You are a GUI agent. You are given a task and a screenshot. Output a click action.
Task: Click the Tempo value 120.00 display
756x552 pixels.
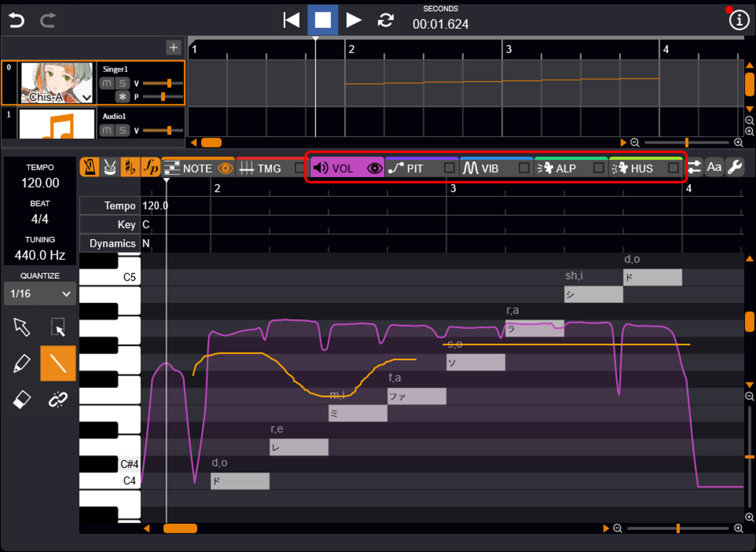[40, 183]
